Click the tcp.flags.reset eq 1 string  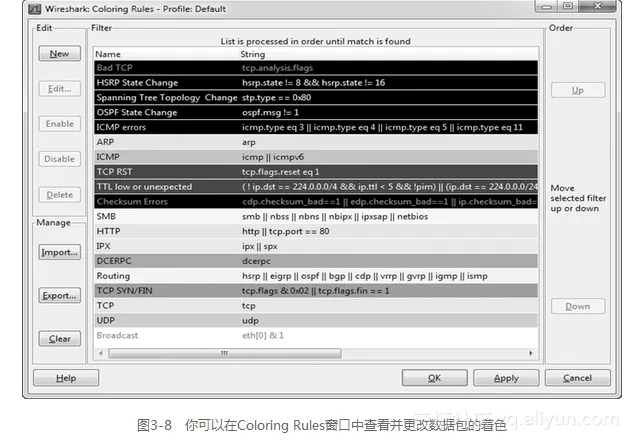tap(280, 172)
